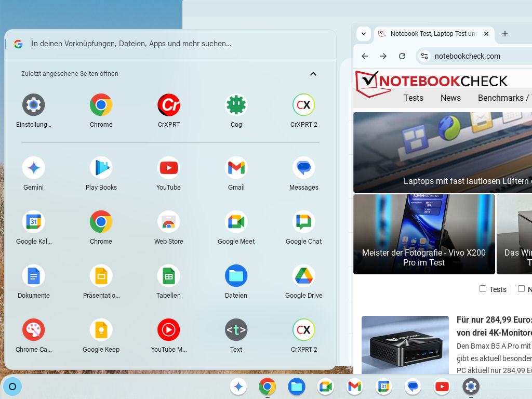Open the CrXPRT app in recent apps

(169, 105)
